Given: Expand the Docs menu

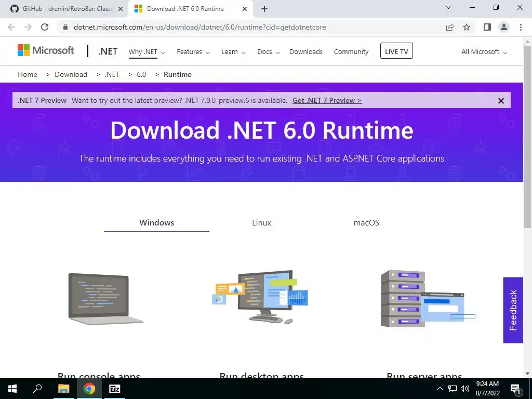Looking at the screenshot, I should (x=269, y=52).
